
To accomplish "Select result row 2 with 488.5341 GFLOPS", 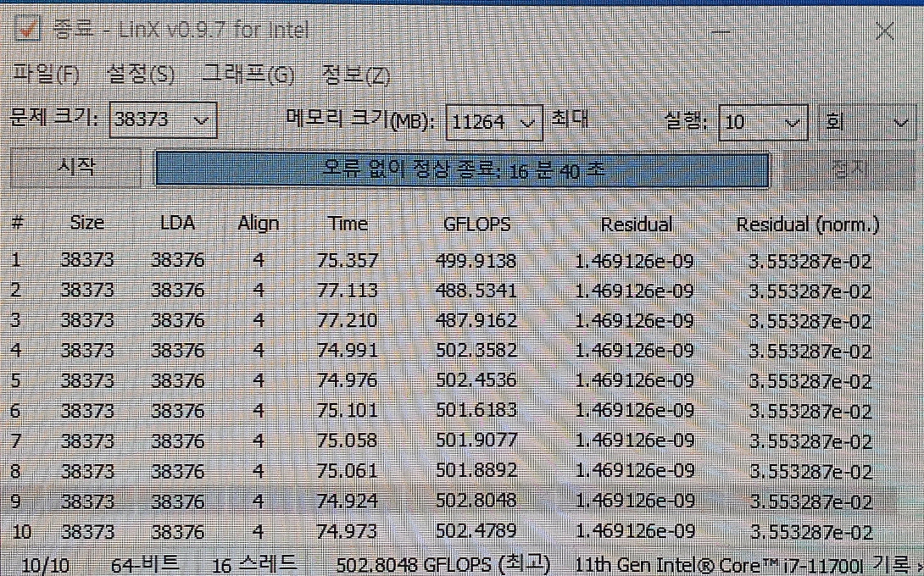I will [x=475, y=291].
